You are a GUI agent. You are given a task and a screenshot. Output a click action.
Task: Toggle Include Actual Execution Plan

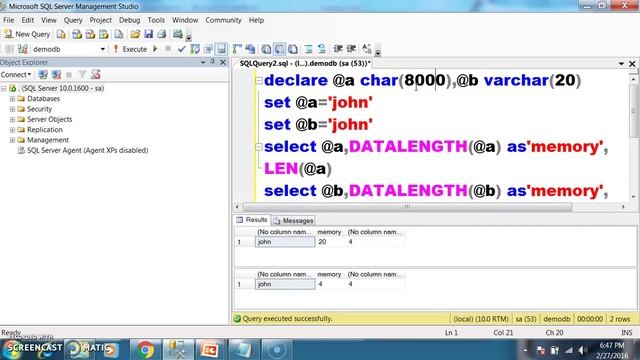click(x=237, y=49)
